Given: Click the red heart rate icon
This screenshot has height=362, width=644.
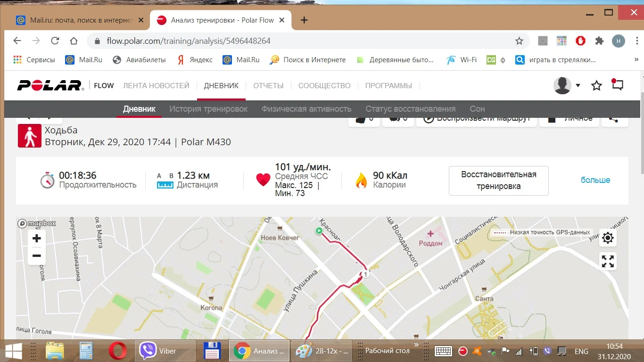Looking at the screenshot, I should pos(263,180).
